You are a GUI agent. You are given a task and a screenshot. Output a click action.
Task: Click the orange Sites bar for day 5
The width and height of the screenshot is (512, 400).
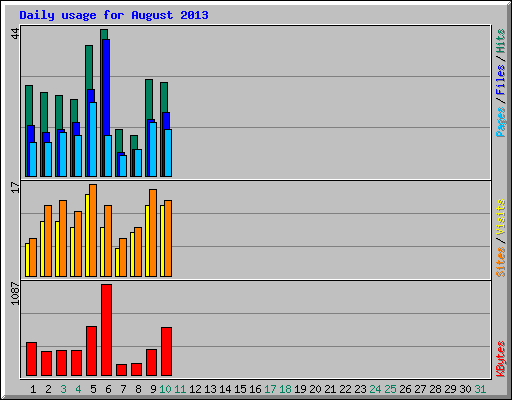(93, 230)
